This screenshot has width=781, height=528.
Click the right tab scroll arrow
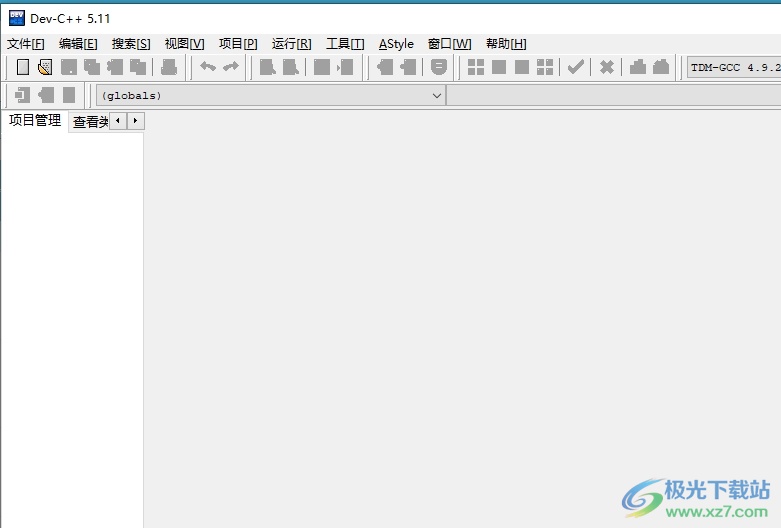click(135, 121)
